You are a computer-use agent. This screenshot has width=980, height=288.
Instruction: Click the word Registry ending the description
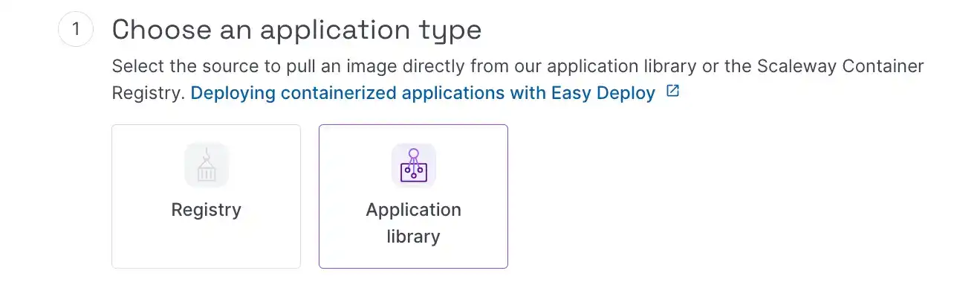(x=145, y=93)
